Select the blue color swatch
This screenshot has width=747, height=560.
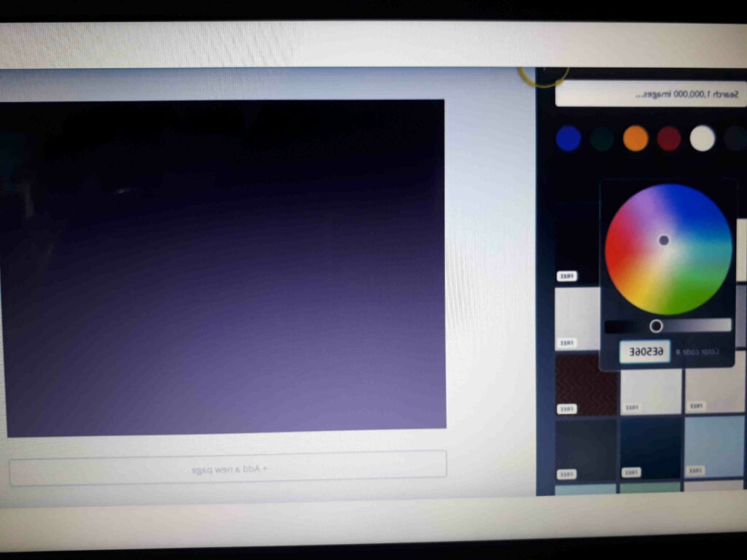568,139
